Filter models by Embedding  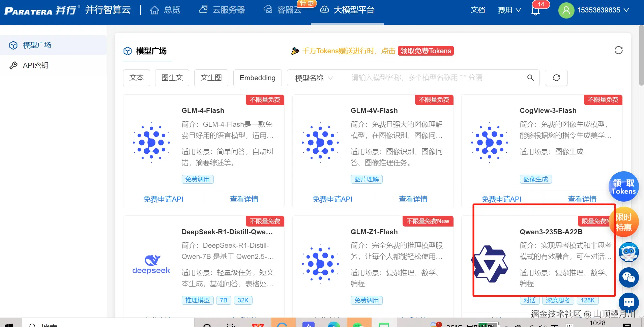pyautogui.click(x=258, y=78)
